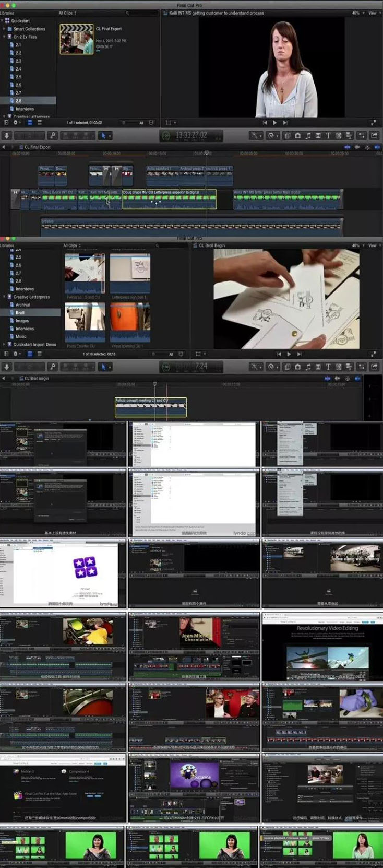Select the Anita satisfied 1 connected clip
383x868 pixels.
click(162, 175)
